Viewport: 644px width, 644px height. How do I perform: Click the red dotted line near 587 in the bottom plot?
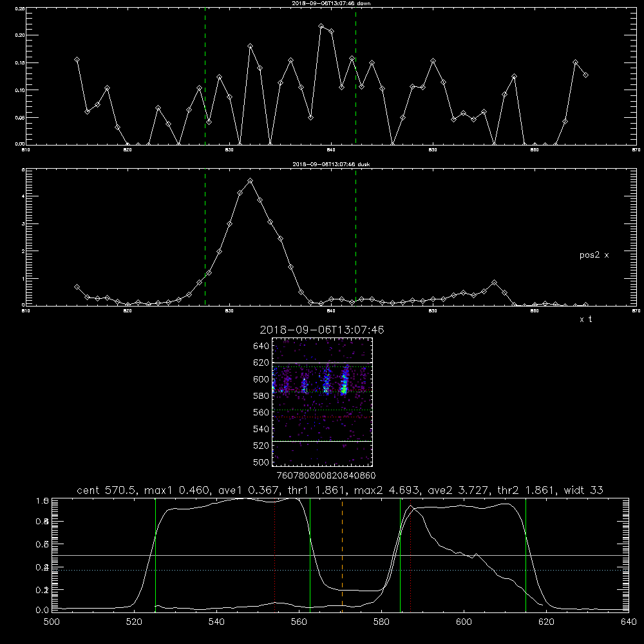[x=410, y=555]
